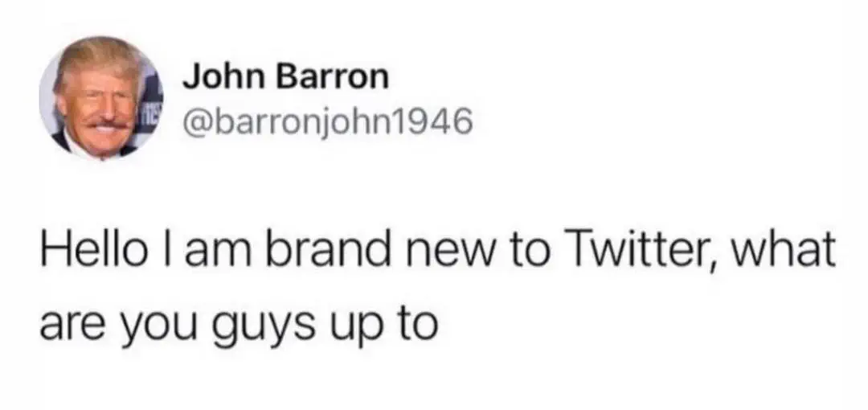Viewport: 868px width, 410px height.
Task: Click the mustache area of the avatar
Action: [x=106, y=124]
